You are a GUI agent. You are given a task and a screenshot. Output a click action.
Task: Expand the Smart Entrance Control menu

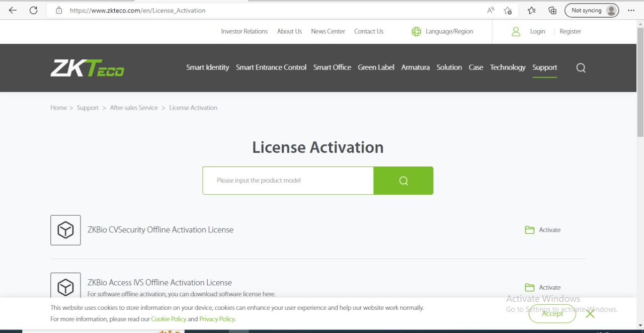(271, 67)
